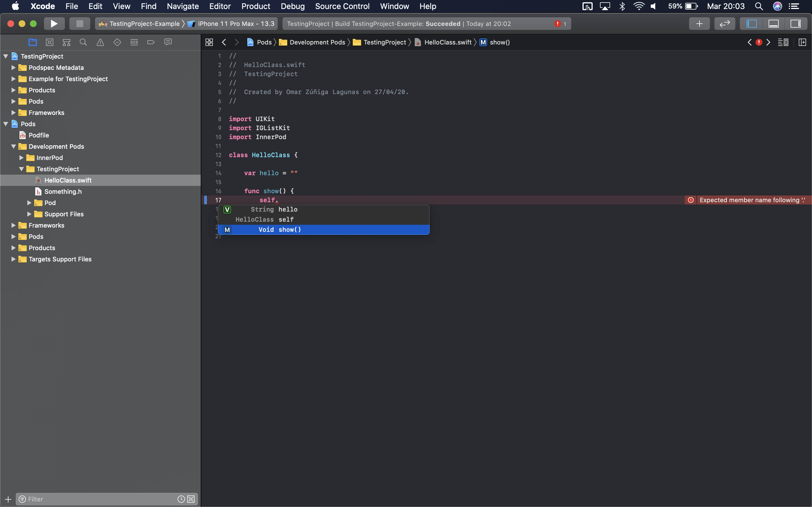Open the Issue navigator warning icon
The width and height of the screenshot is (812, 507).
(x=100, y=42)
